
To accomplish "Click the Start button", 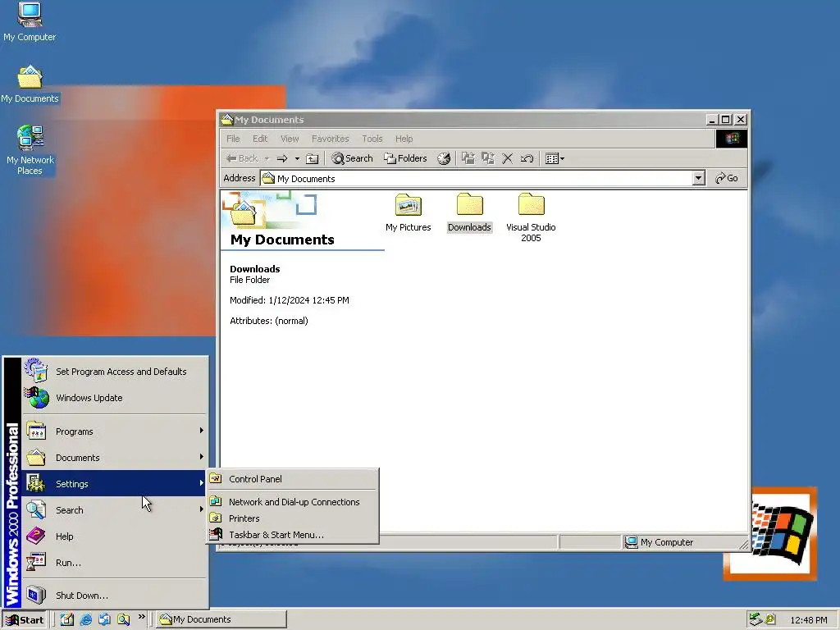I will [x=25, y=620].
